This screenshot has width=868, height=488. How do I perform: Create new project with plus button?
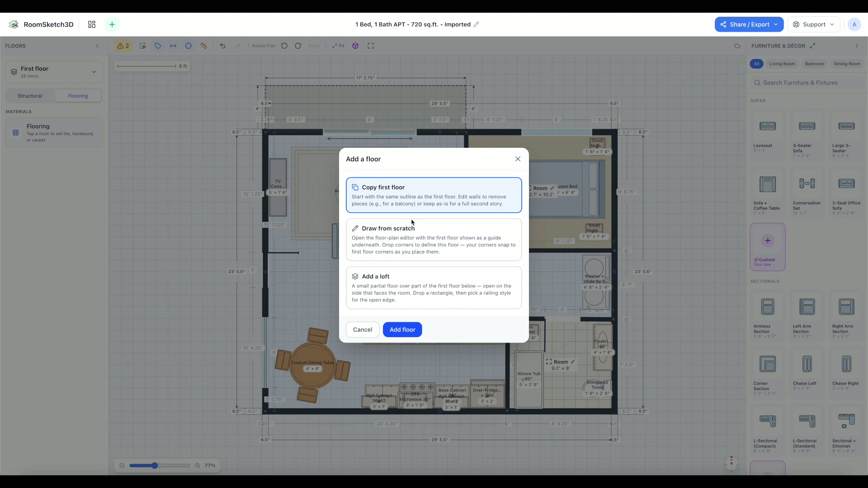click(112, 24)
